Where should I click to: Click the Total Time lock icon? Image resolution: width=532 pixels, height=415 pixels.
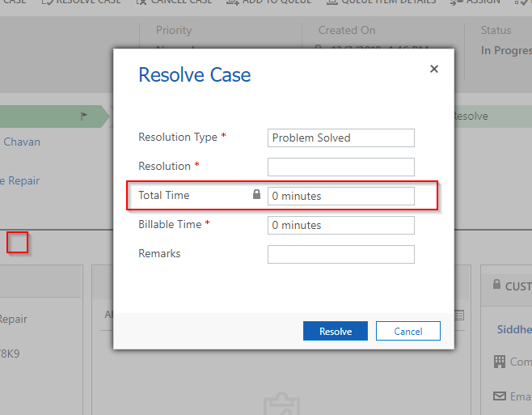pyautogui.click(x=256, y=194)
